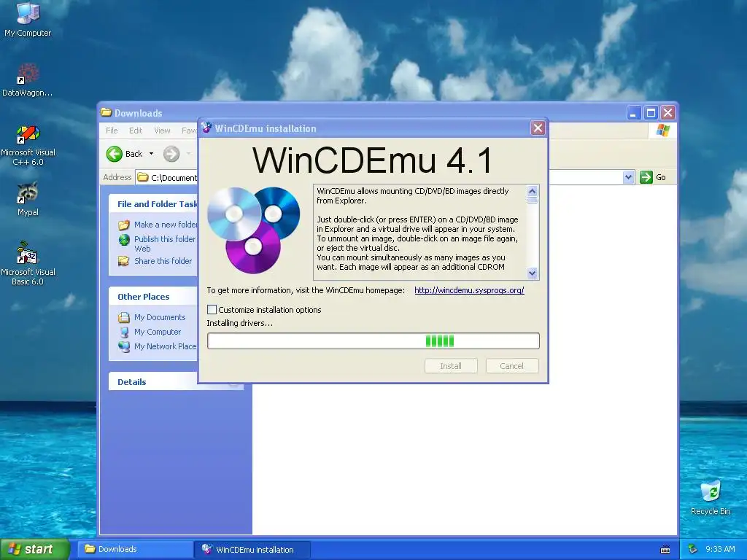
Task: Open the File menu in Downloads
Action: point(112,131)
